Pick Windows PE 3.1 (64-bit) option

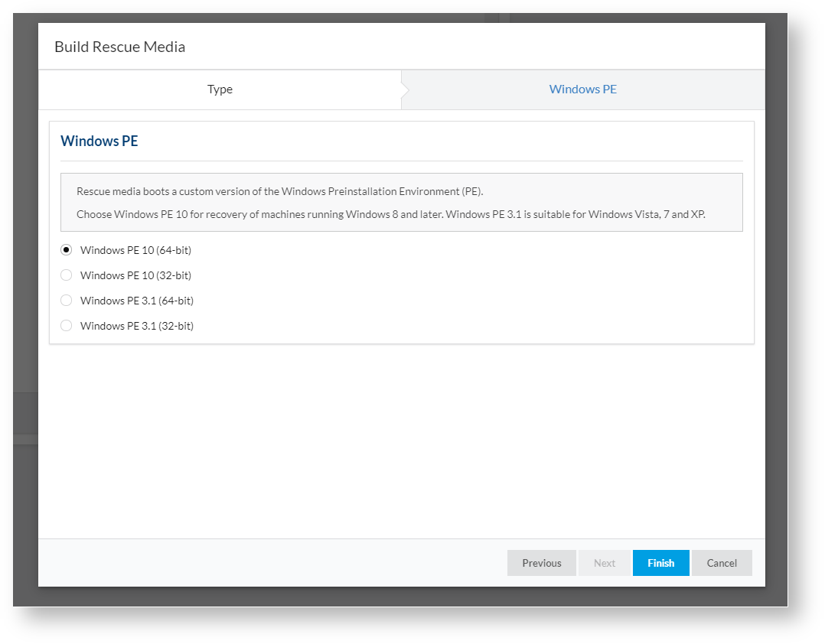click(x=67, y=301)
